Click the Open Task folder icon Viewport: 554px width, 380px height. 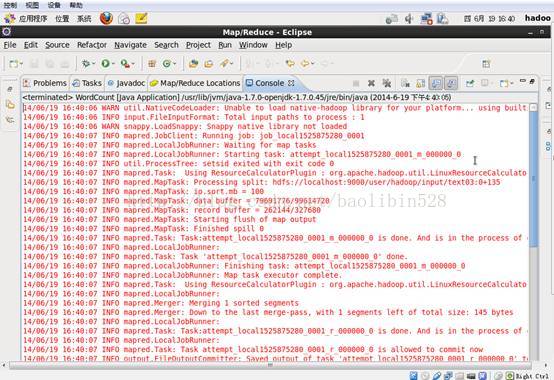coord(208,64)
